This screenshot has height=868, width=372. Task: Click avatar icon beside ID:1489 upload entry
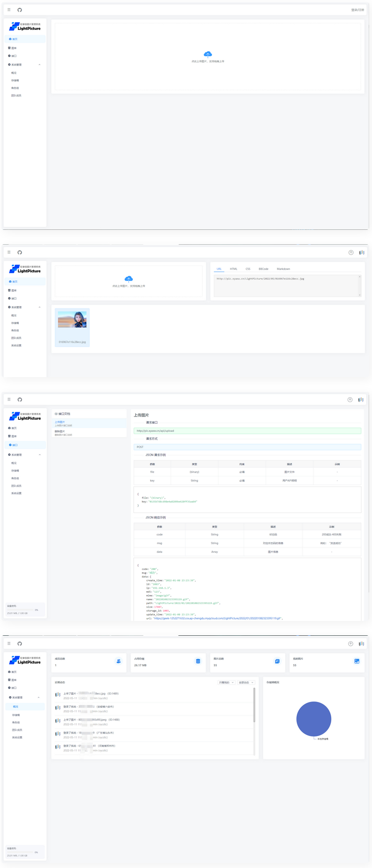point(58,695)
